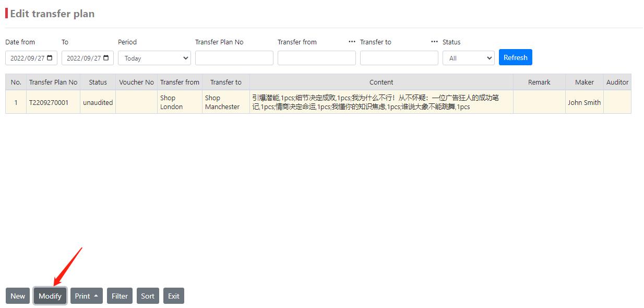Click the ellipsis next to Transfer from
This screenshot has width=644, height=308.
click(352, 42)
